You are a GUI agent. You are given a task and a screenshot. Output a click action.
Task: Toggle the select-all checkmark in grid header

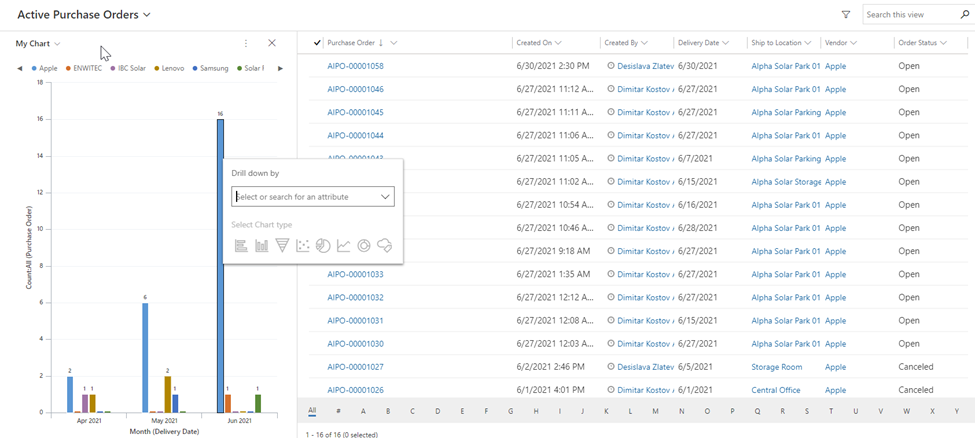tap(317, 43)
